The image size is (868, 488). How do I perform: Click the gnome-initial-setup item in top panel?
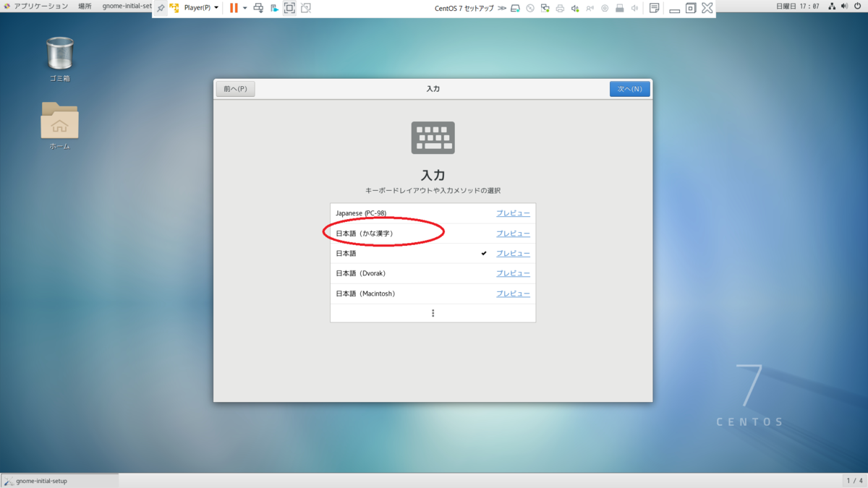click(x=127, y=7)
